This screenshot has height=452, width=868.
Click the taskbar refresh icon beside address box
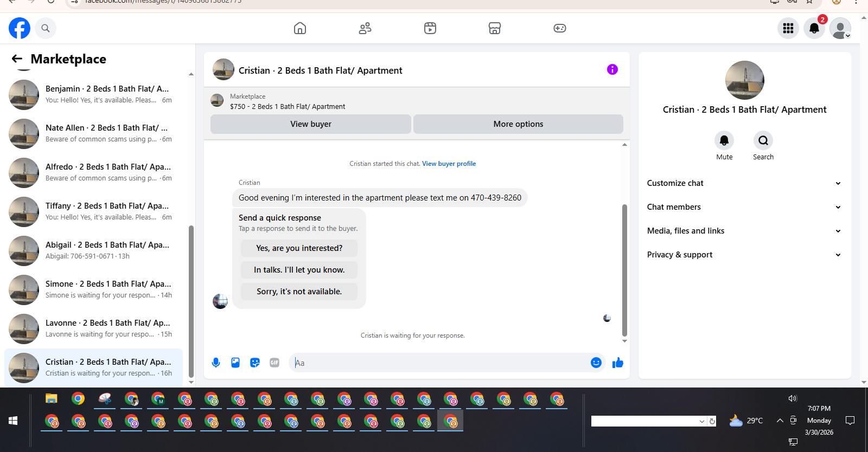(712, 421)
